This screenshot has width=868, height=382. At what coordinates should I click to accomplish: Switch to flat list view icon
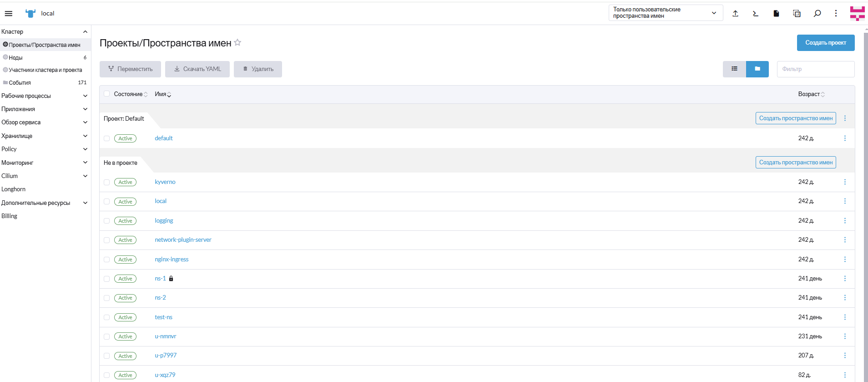tap(734, 69)
